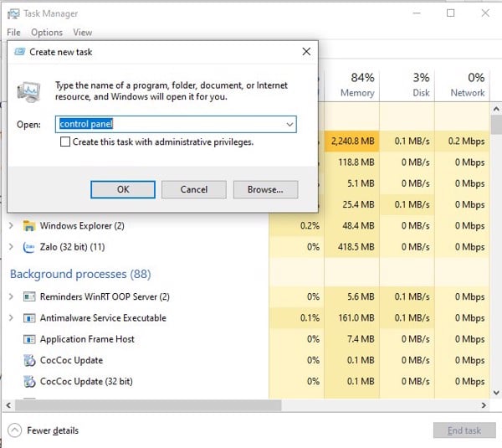The image size is (502, 448).
Task: Click the horizontal scrollbar thumb
Action: click(148, 405)
